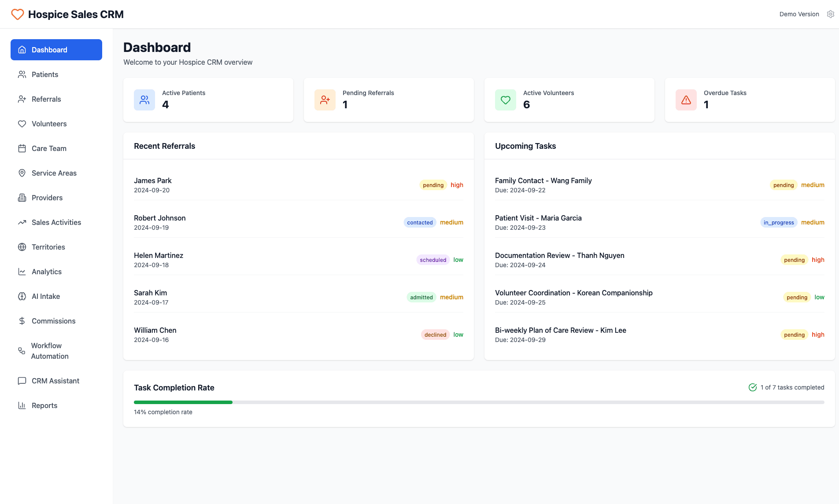Viewport: 839px width, 504px height.
Task: Open the Sales Activities trend icon
Action: pyautogui.click(x=22, y=222)
